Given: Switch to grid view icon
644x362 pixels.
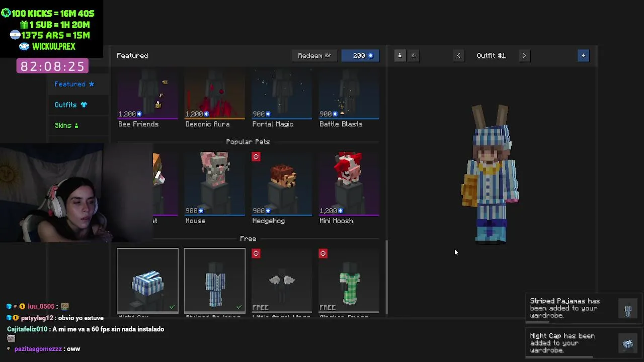Looking at the screenshot, I should [414, 56].
